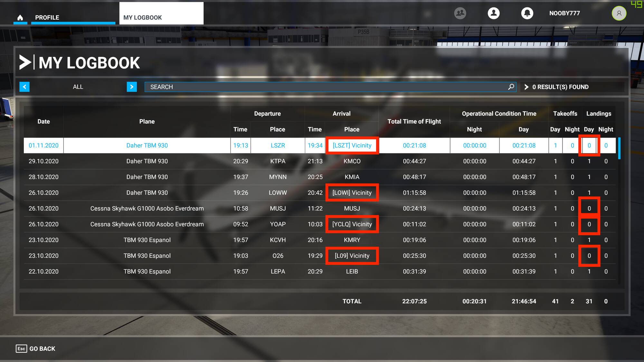This screenshot has width=644, height=362.
Task: Switch to the PROFILE tab
Action: pyautogui.click(x=47, y=17)
